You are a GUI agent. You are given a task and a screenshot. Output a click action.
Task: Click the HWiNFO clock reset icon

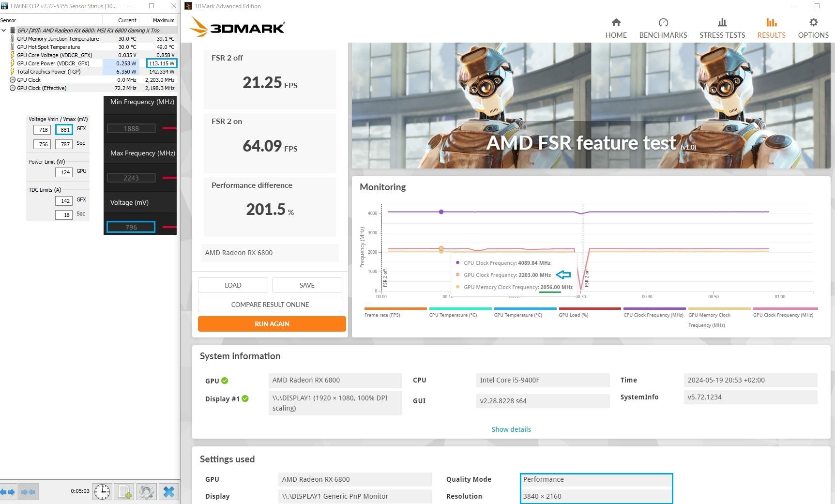click(x=102, y=492)
